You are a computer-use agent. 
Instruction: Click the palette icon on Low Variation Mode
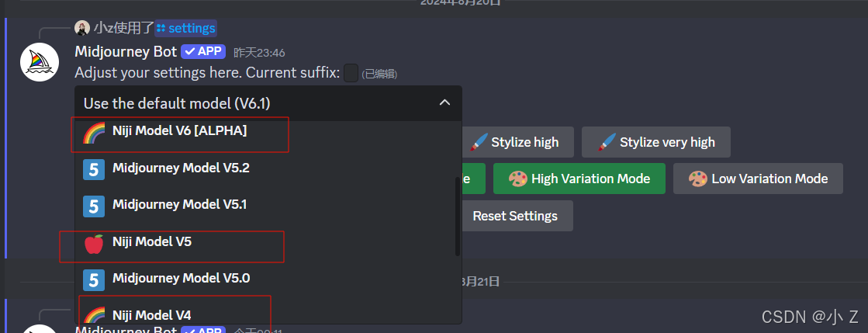[x=697, y=179]
